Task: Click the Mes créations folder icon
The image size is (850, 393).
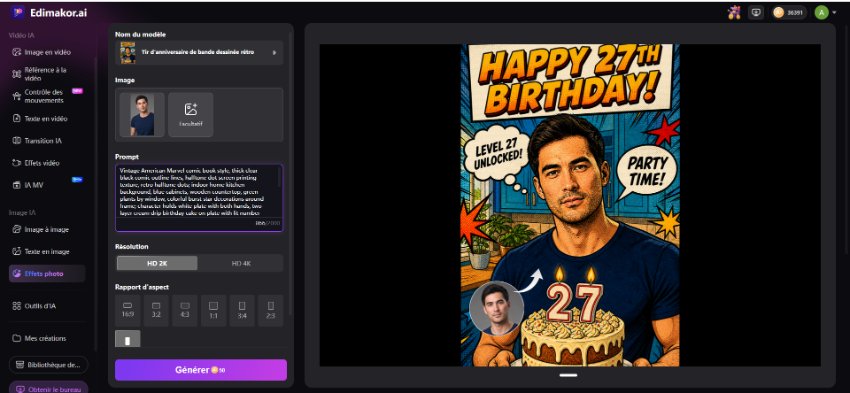Action: point(17,338)
